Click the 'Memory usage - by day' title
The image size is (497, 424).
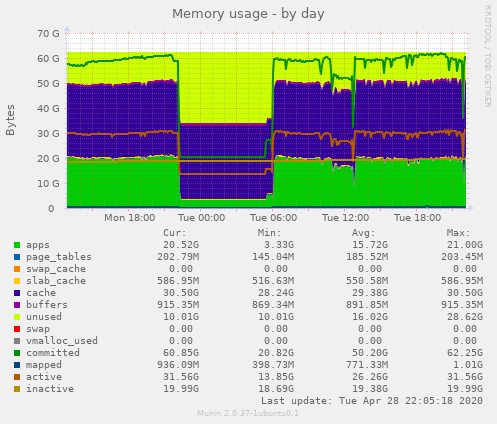248,14
